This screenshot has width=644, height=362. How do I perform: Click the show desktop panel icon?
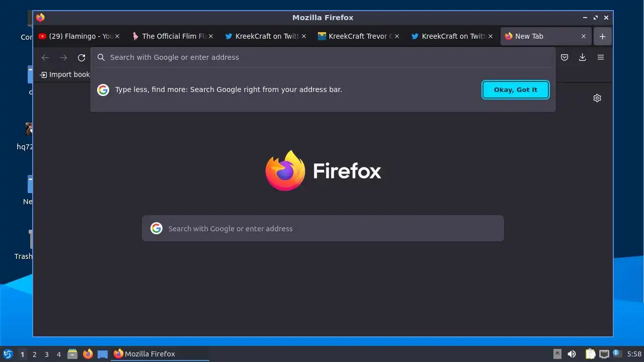click(103, 354)
